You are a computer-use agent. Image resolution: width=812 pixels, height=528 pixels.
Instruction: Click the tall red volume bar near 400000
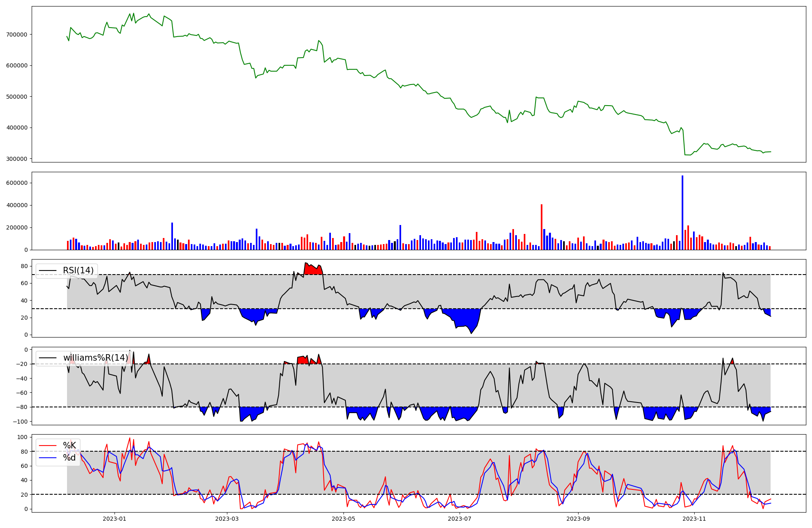(542, 227)
